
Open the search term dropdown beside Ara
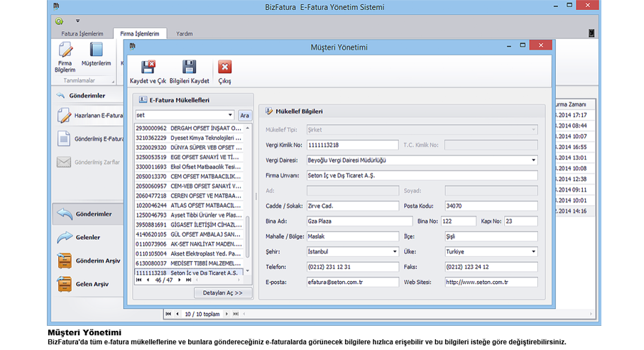click(x=231, y=115)
